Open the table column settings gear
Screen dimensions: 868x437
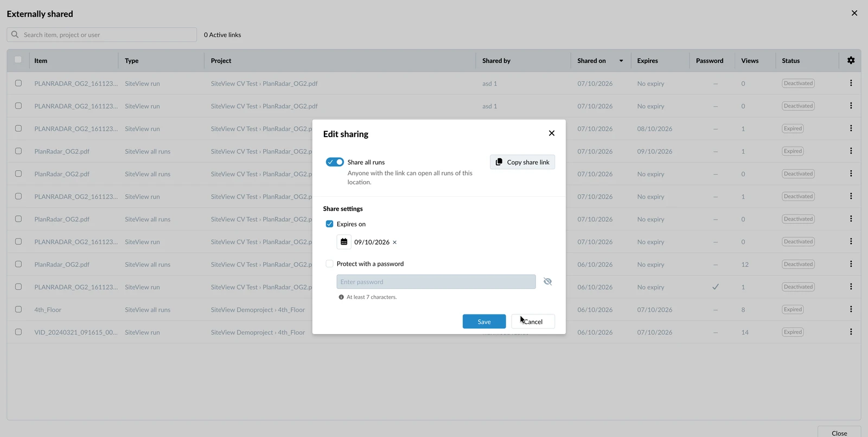point(851,61)
